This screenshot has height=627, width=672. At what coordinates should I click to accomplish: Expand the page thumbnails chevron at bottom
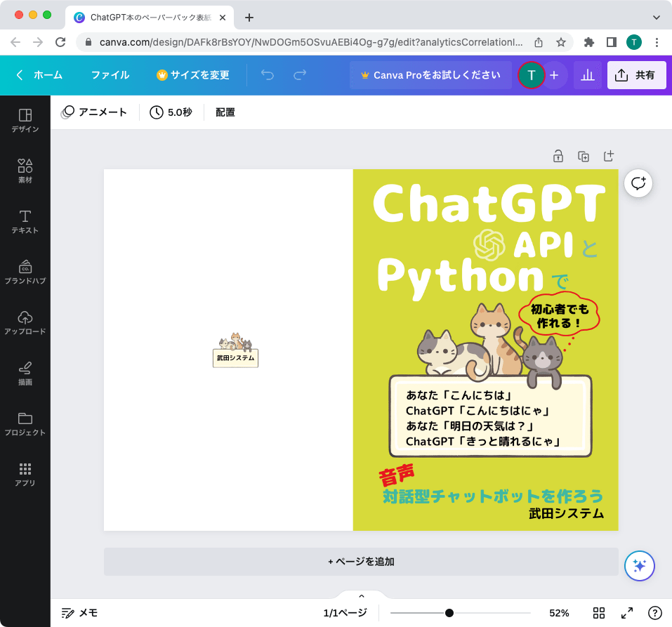pos(362,595)
